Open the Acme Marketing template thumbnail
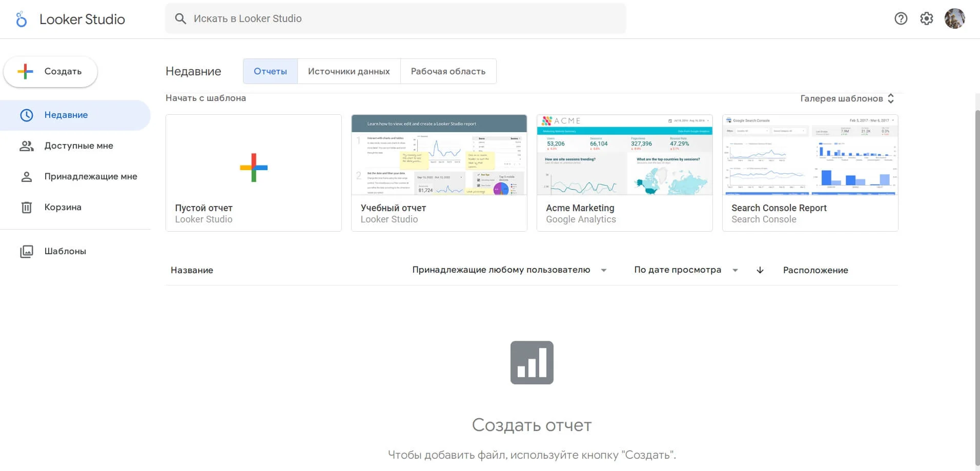This screenshot has width=980, height=471. (624, 155)
